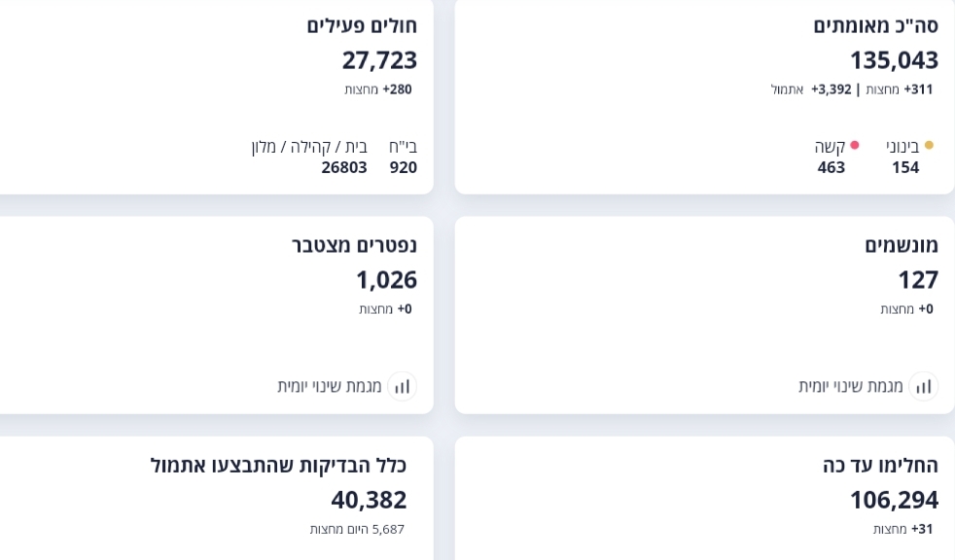The height and width of the screenshot is (560, 955).
Task: Click the 40,382 tests figure
Action: tap(369, 500)
